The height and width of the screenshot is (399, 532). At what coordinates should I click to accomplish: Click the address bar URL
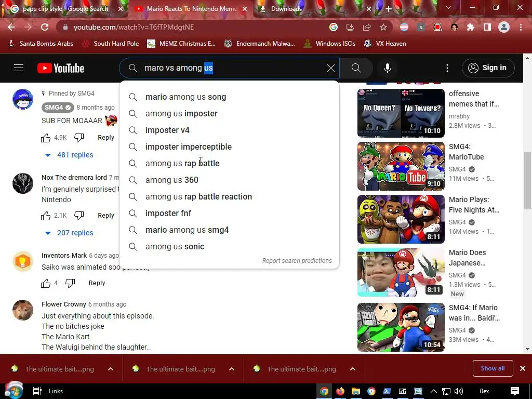(x=134, y=27)
